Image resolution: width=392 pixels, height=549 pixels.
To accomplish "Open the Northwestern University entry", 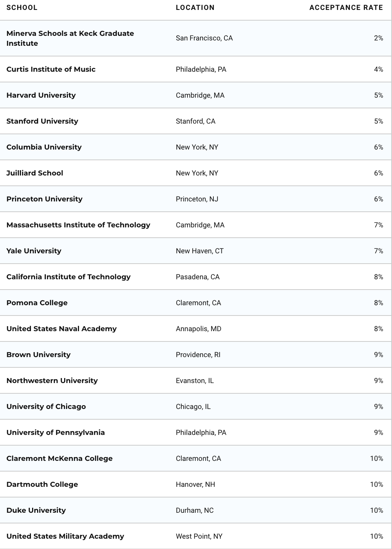I will click(x=52, y=380).
